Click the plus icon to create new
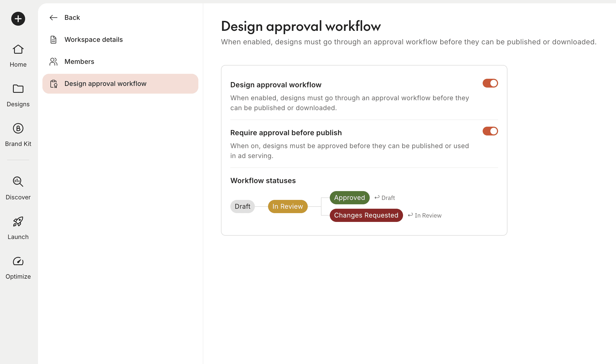This screenshot has height=364, width=616. coord(18,18)
